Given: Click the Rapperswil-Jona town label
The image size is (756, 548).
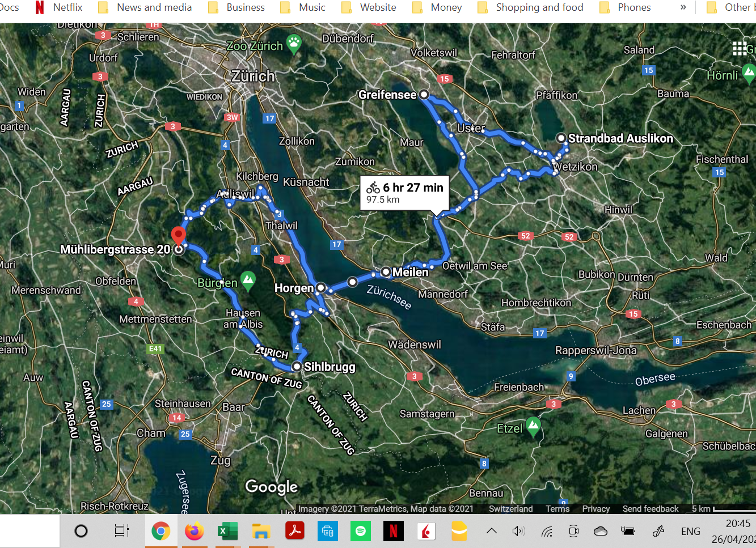Looking at the screenshot, I should pyautogui.click(x=595, y=350).
